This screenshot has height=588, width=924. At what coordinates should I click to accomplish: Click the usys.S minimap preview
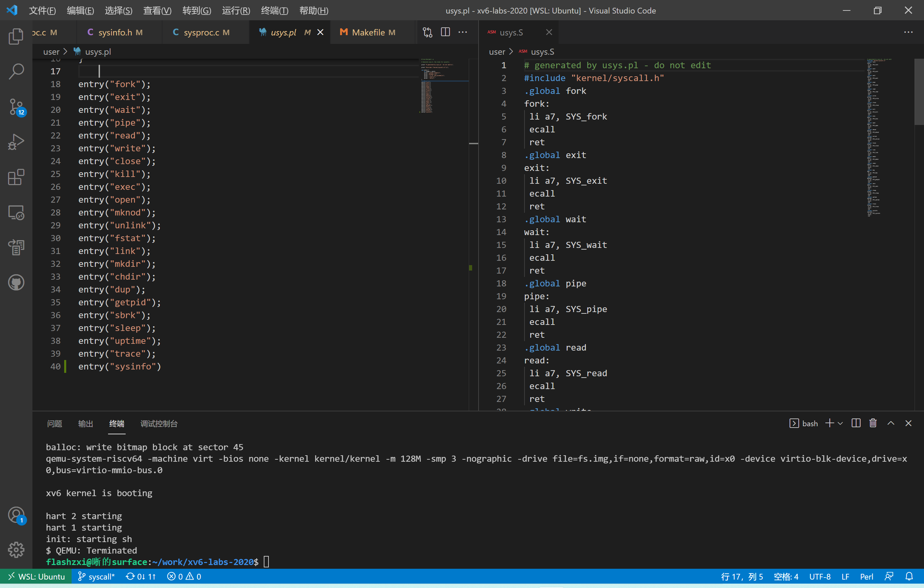(x=890, y=137)
